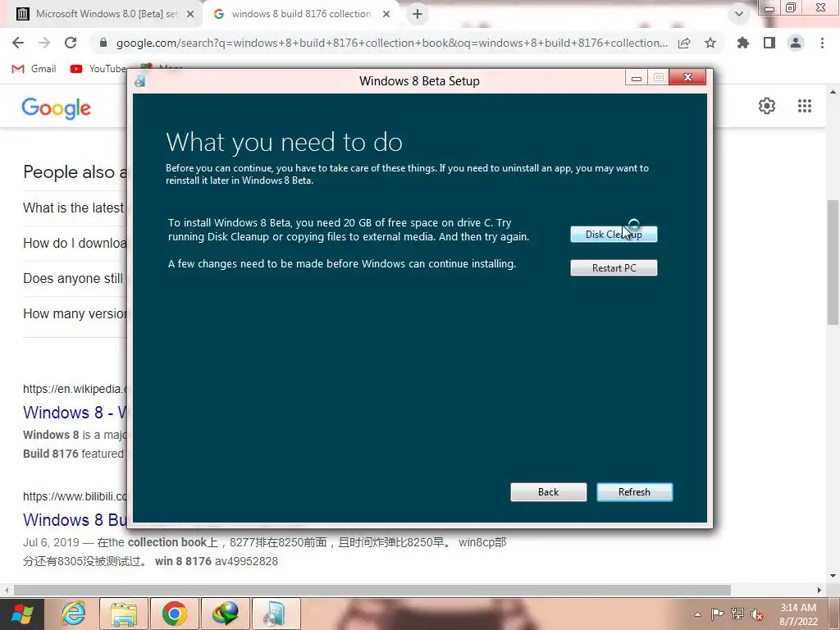This screenshot has height=630, width=840.
Task: Expand 'What is the latest' question
Action: [74, 208]
